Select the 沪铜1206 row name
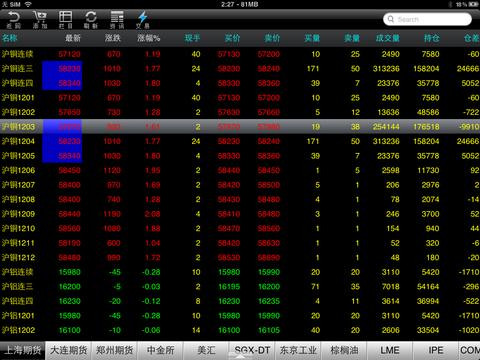Viewport: 481px width, 360px height. (x=18, y=170)
